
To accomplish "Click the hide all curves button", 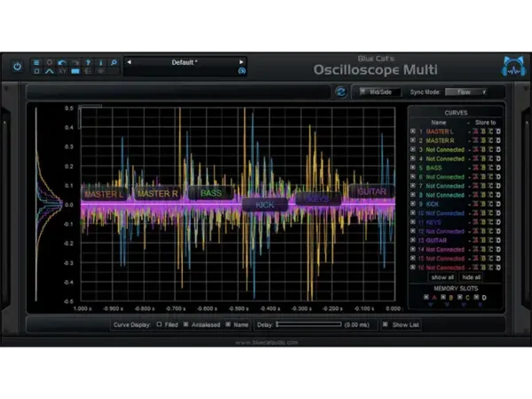I will point(472,278).
